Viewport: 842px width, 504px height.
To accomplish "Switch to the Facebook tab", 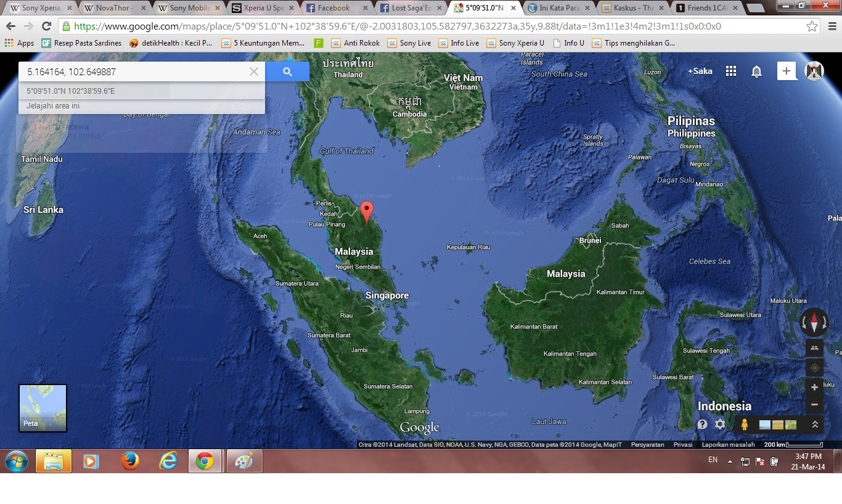I will (337, 8).
